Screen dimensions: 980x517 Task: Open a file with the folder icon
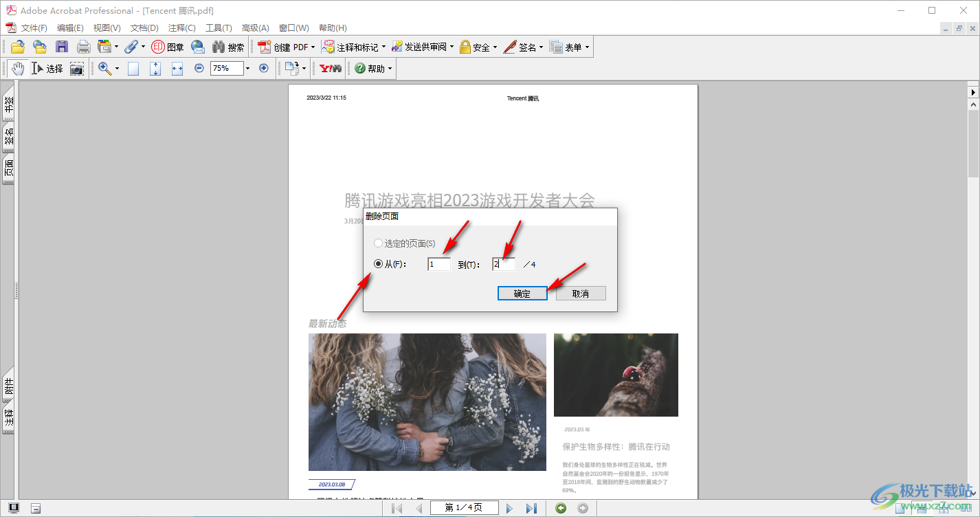tap(17, 47)
